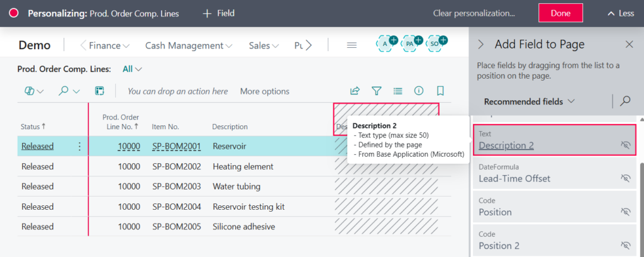
Task: Click the bookmark icon
Action: [x=440, y=91]
